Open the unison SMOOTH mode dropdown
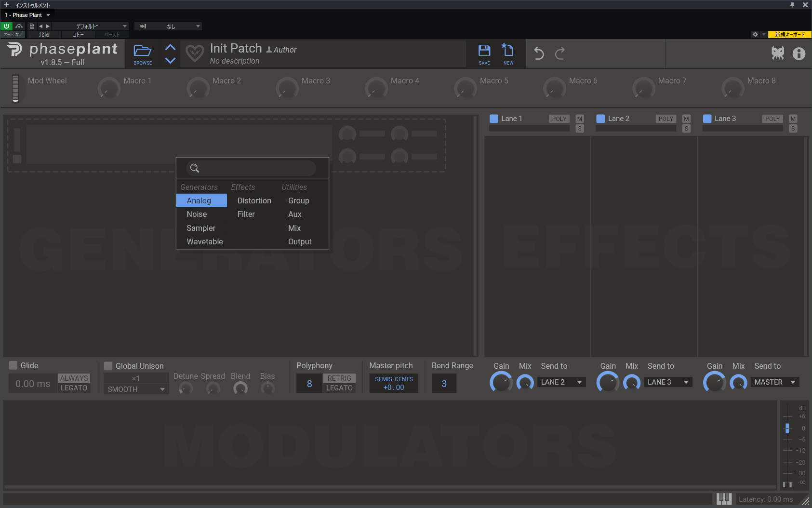This screenshot has width=812, height=508. [x=136, y=389]
